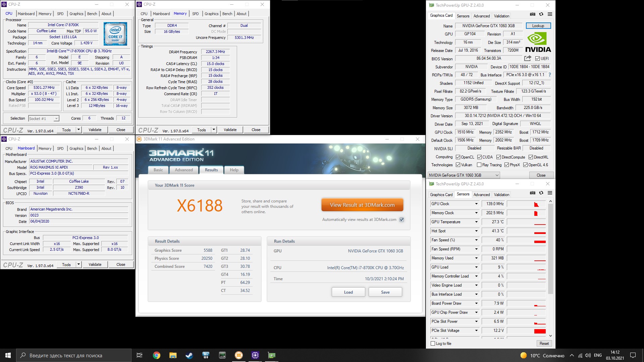The image size is (644, 362).
Task: Click the Intel Core i7 logo in CPU-Z
Action: tap(115, 34)
